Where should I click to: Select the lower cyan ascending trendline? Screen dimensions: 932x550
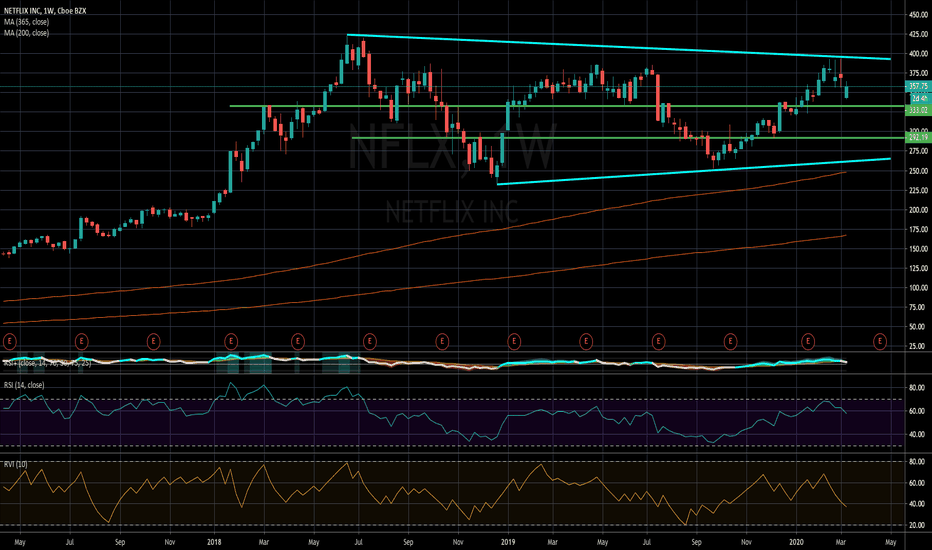click(x=694, y=171)
